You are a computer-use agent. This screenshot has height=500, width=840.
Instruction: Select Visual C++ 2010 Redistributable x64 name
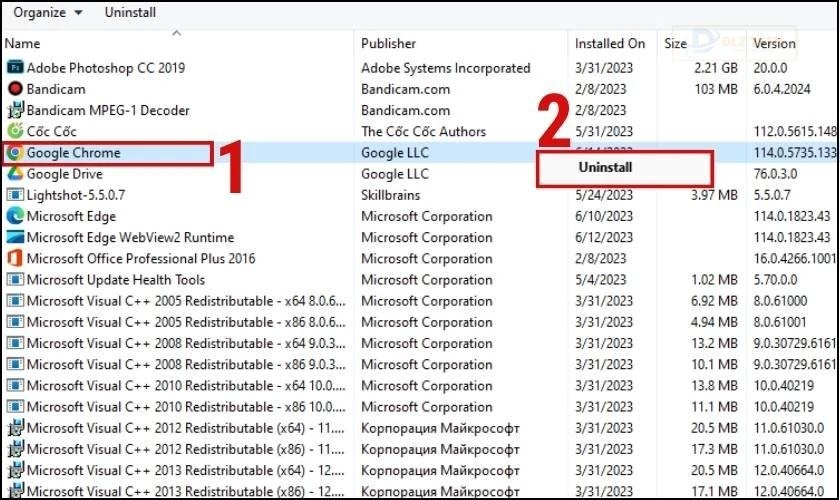(186, 385)
